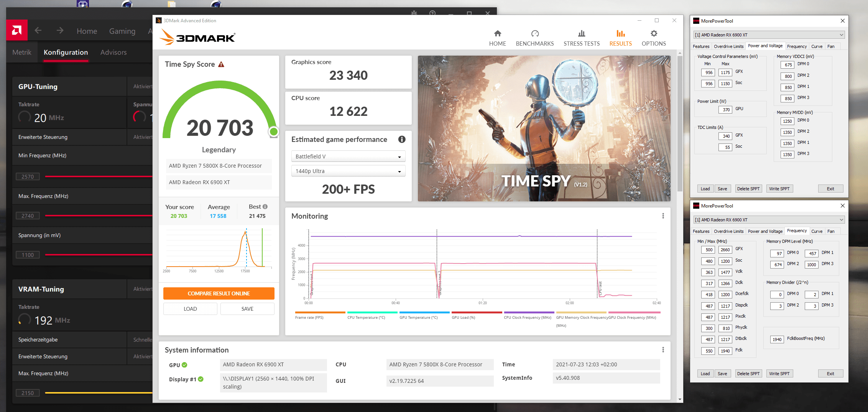Click the info icon for Estimated game performance
Image resolution: width=868 pixels, height=412 pixels.
point(401,139)
